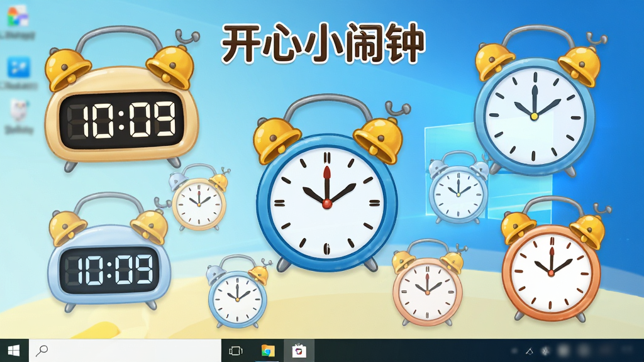This screenshot has height=362, width=644.
Task: Choose the small pale-blue clock with silver bells
Action: pos(458,187)
